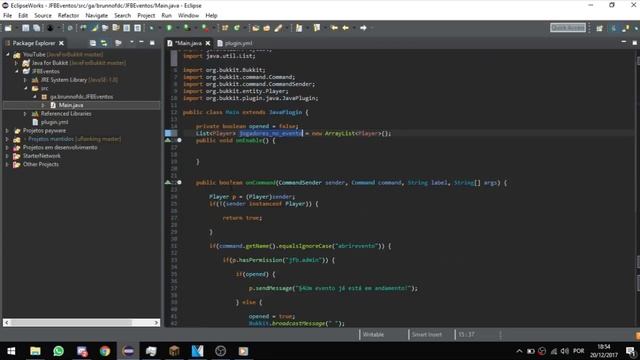This screenshot has width=640, height=360.
Task: Toggle code folding for onEnable method
Action: [x=179, y=140]
